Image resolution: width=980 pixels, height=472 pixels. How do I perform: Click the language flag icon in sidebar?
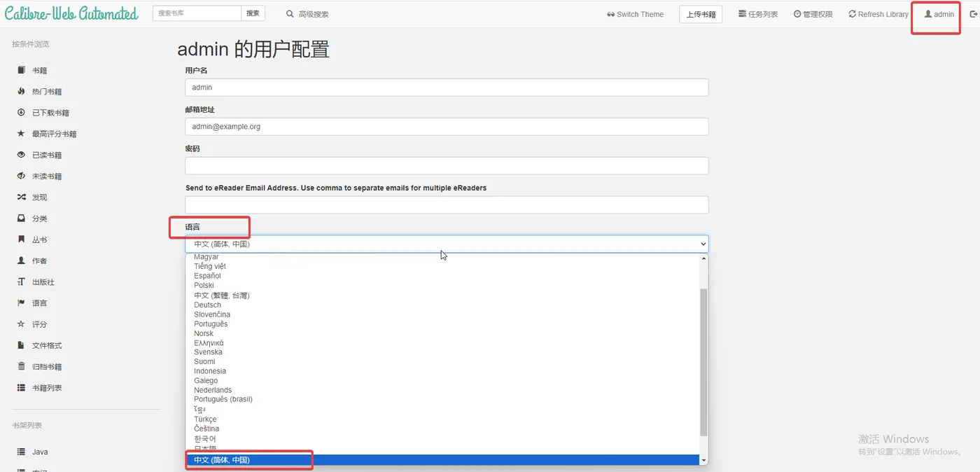[21, 303]
